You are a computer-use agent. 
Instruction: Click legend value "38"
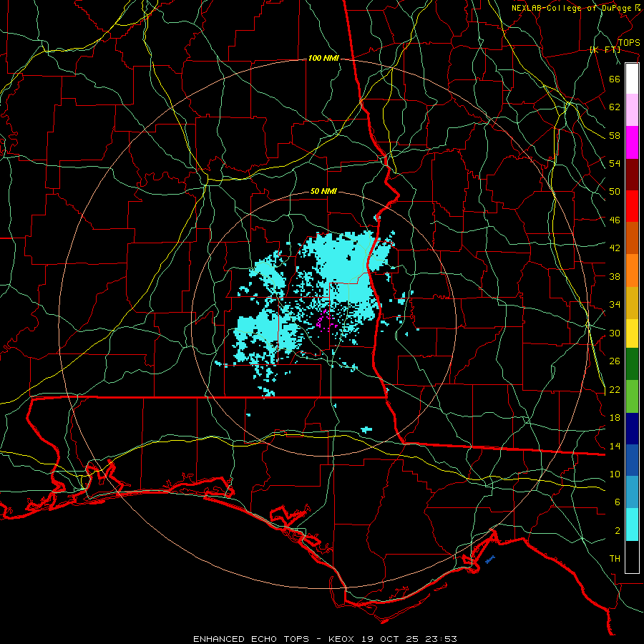click(x=615, y=276)
